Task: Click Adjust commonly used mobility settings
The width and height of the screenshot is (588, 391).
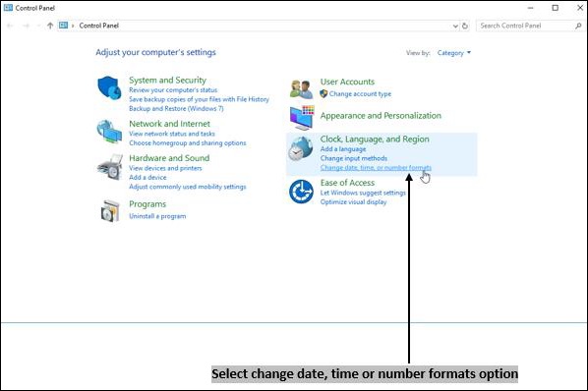Action: point(188,187)
